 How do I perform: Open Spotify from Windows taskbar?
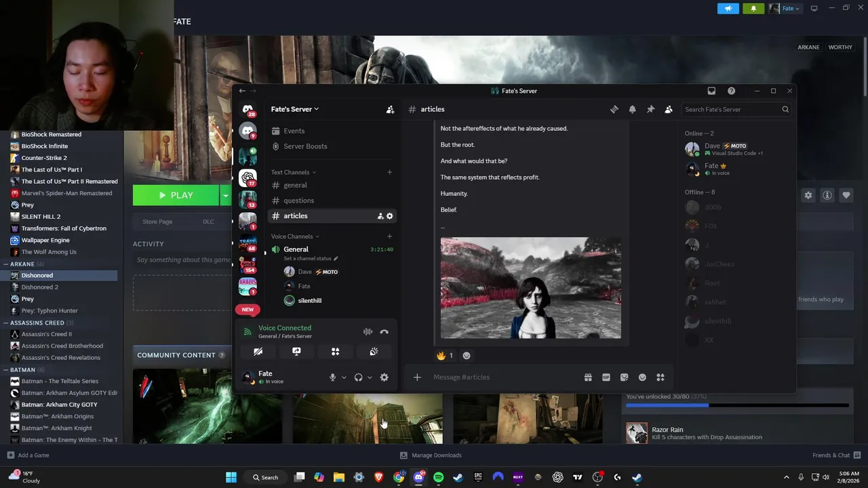tap(438, 477)
